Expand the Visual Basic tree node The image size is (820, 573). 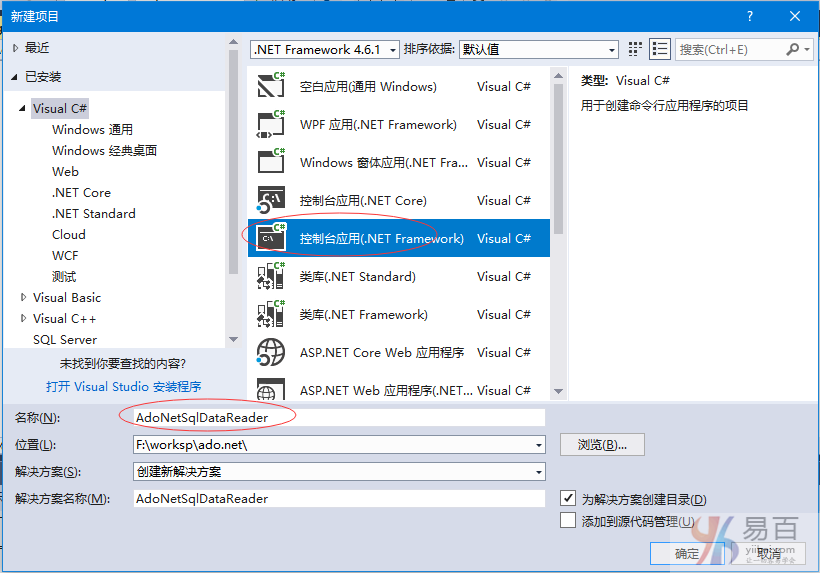coord(24,297)
